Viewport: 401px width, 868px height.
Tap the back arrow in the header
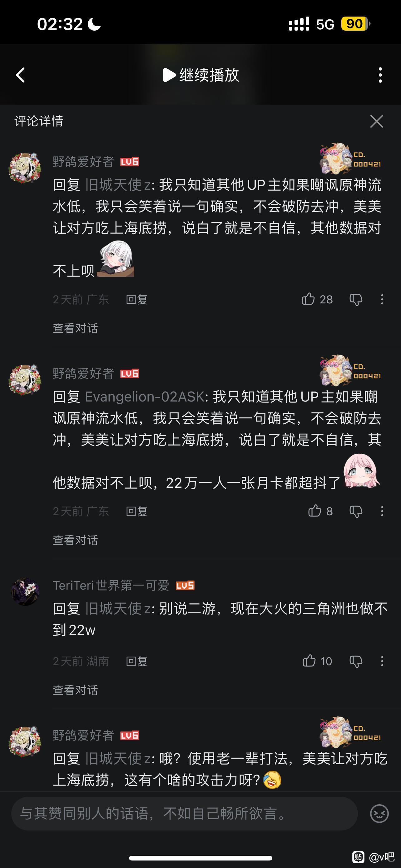click(21, 75)
